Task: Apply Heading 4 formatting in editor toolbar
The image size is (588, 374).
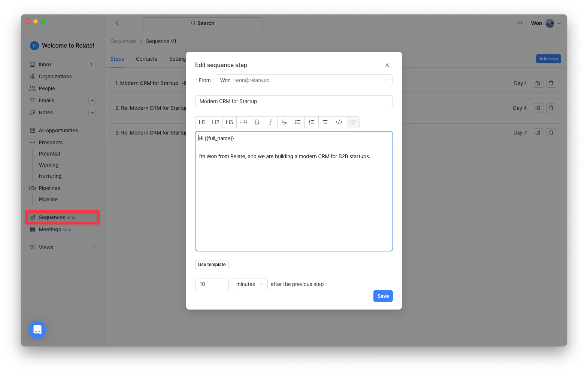Action: pos(243,122)
